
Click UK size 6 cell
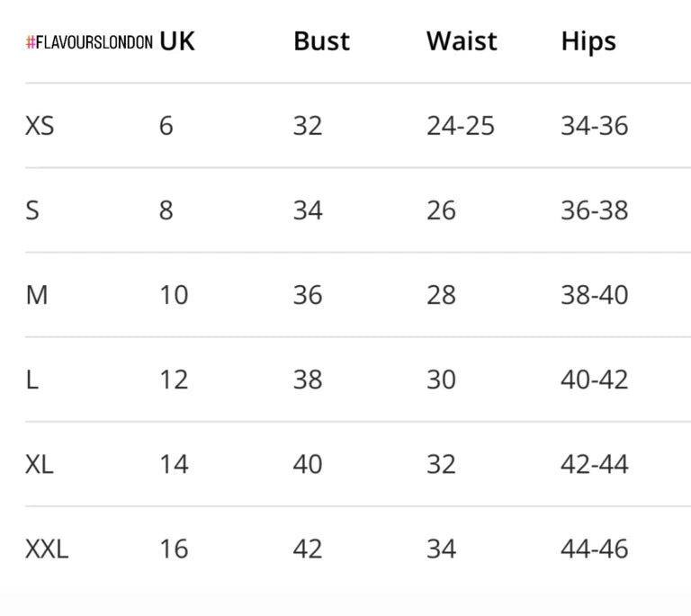coord(166,126)
